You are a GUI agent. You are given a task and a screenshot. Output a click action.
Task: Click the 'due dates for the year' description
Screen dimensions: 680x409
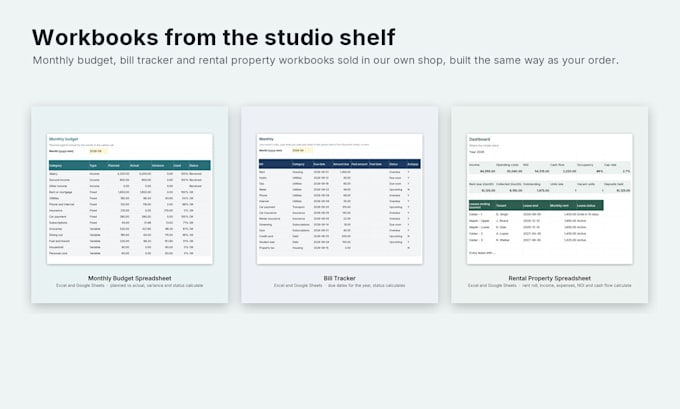tap(340, 285)
